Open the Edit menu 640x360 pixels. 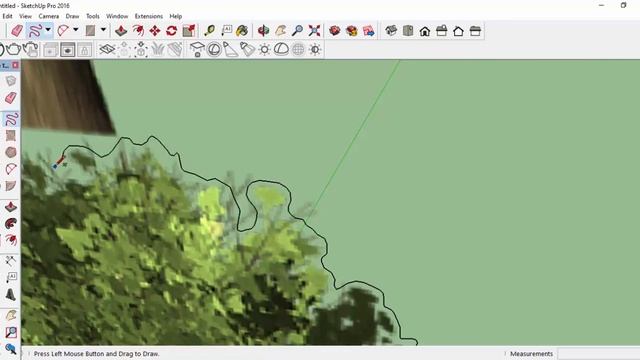click(x=7, y=16)
